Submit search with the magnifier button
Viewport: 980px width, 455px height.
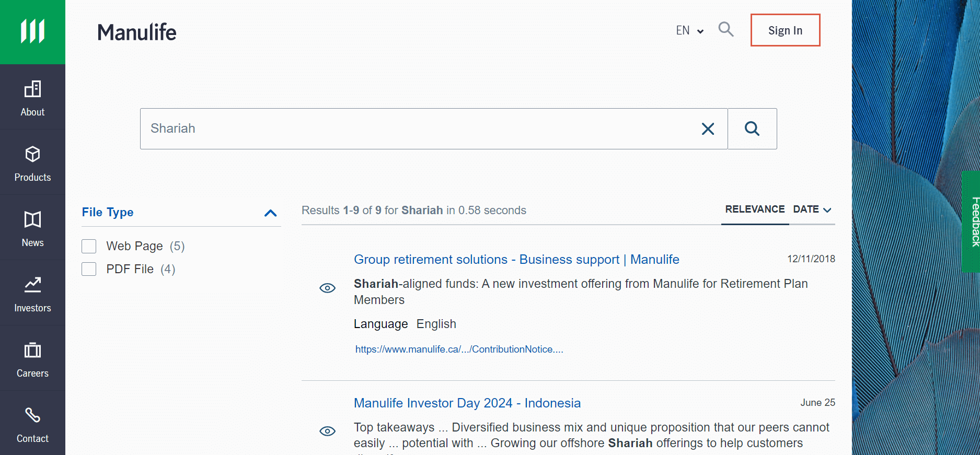pyautogui.click(x=752, y=129)
